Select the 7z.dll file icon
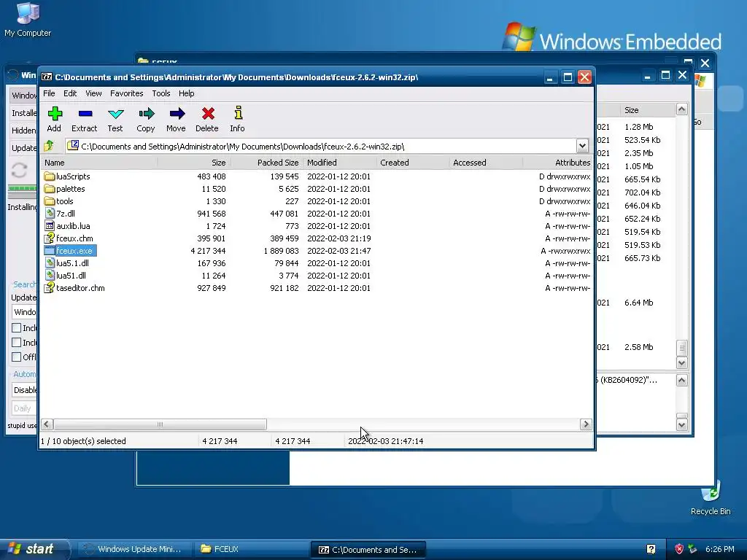The width and height of the screenshot is (747, 560). pyautogui.click(x=50, y=214)
